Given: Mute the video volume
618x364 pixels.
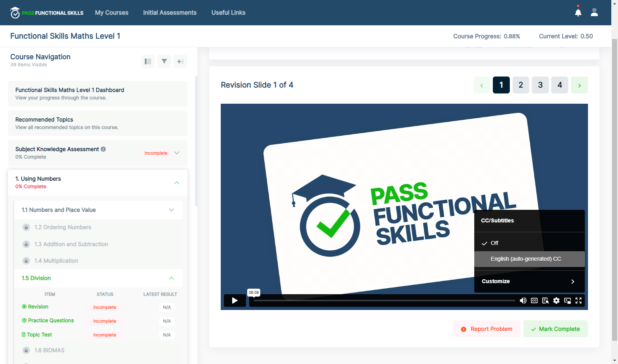Looking at the screenshot, I should [523, 301].
